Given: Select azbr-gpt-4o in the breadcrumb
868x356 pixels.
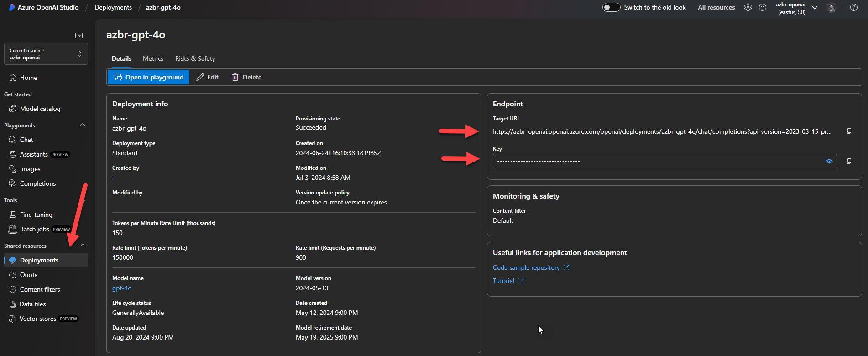Looking at the screenshot, I should 163,7.
